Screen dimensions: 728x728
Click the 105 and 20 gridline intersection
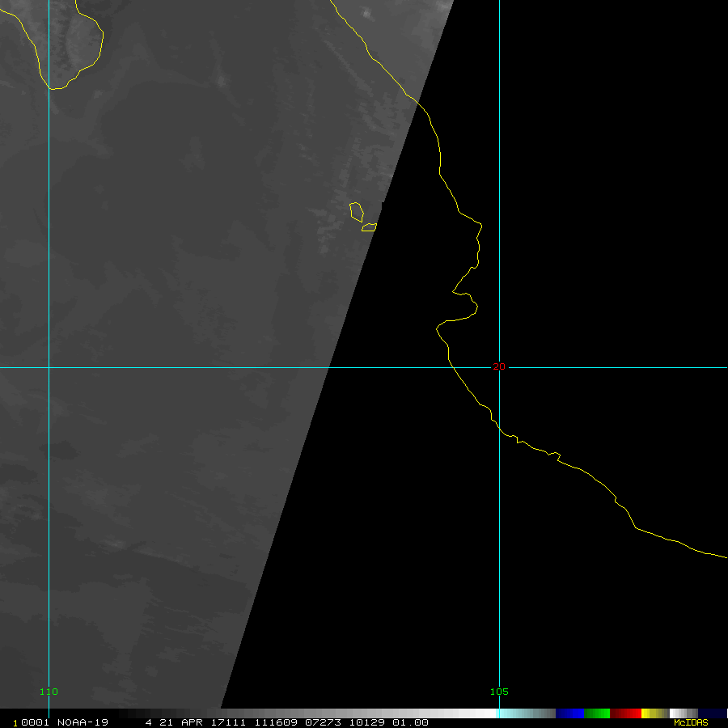(499, 367)
